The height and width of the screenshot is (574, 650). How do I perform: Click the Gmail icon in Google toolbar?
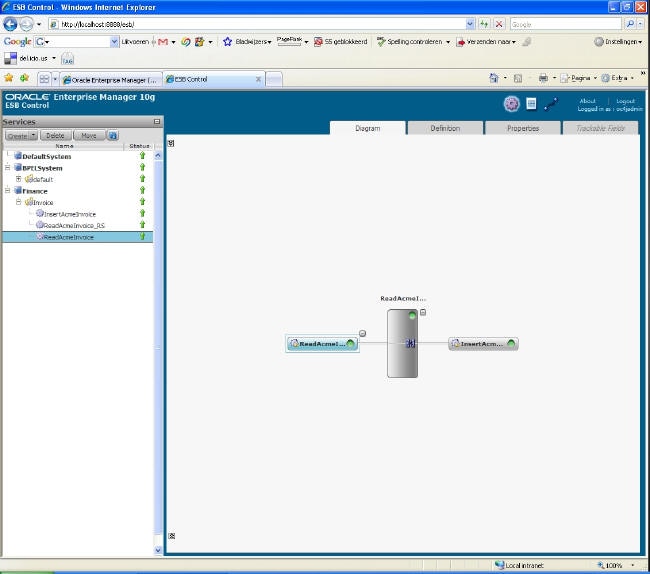163,42
